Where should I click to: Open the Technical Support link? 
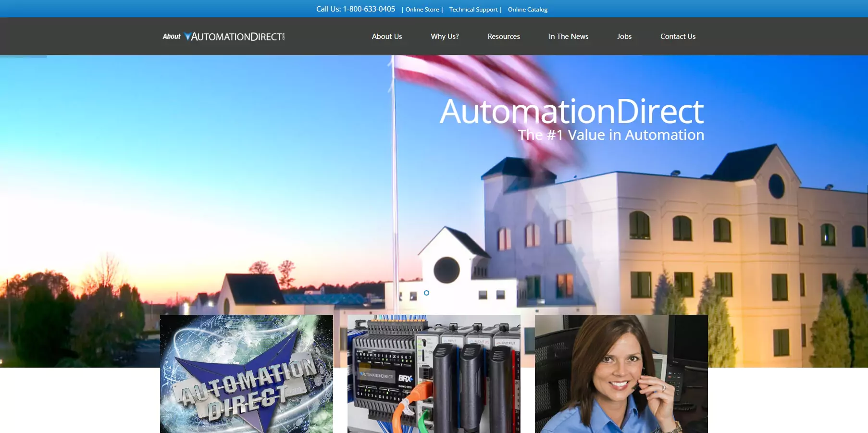click(x=473, y=10)
